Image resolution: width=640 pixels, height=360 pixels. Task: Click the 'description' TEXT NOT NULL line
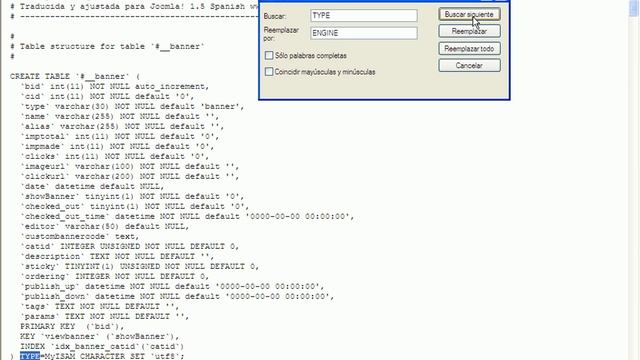coord(117,256)
